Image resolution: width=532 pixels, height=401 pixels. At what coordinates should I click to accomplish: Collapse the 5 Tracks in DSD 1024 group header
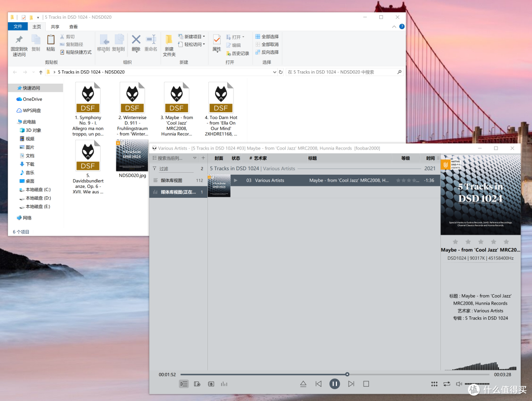point(324,168)
